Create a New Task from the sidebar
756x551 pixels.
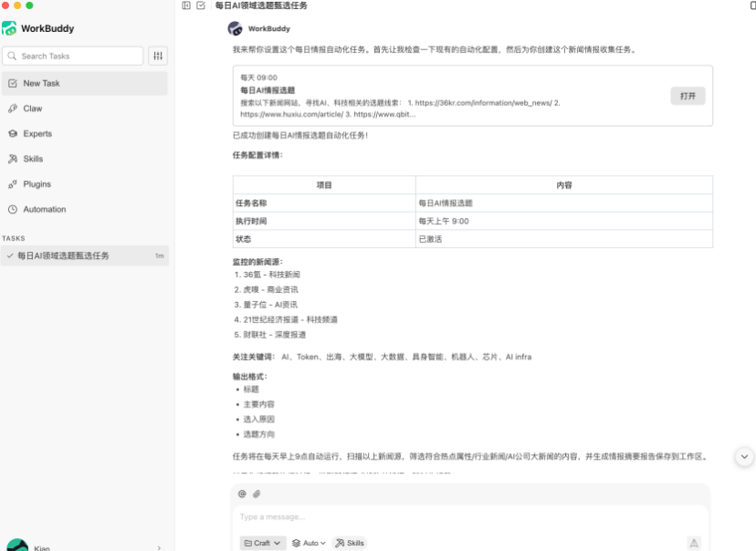(x=41, y=83)
